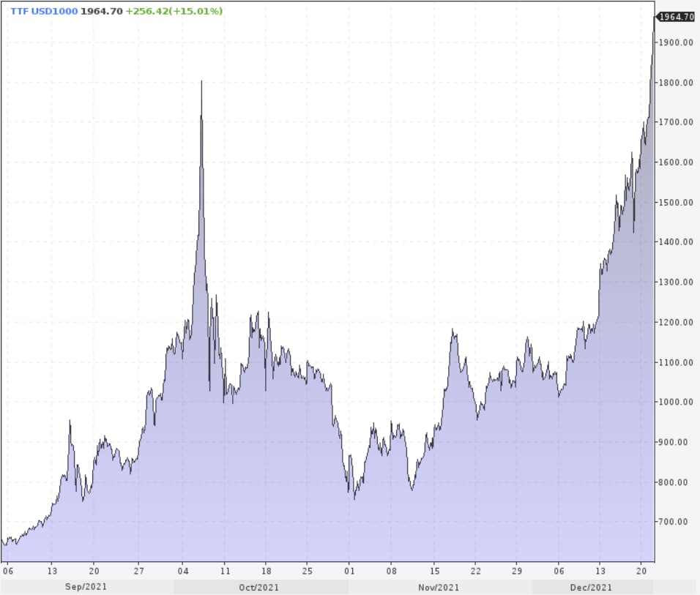
Task: Click the 900.00 price axis label
Action: (x=674, y=442)
